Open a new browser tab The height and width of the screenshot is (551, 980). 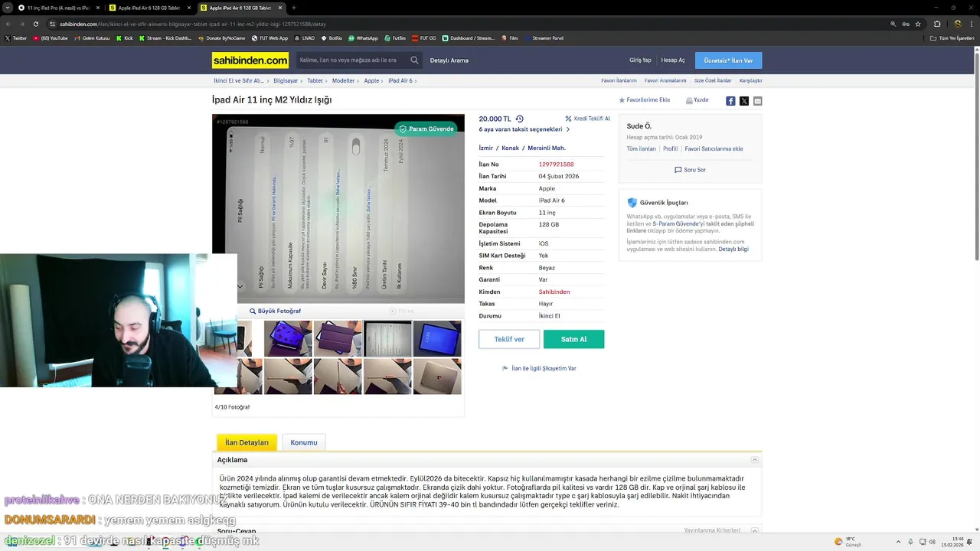[x=293, y=8]
